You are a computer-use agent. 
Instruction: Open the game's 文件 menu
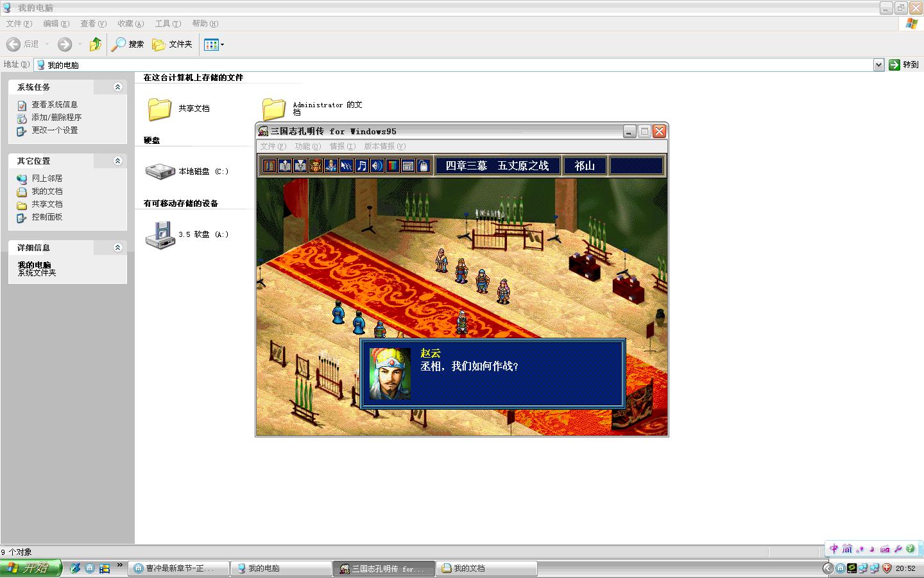tap(273, 146)
